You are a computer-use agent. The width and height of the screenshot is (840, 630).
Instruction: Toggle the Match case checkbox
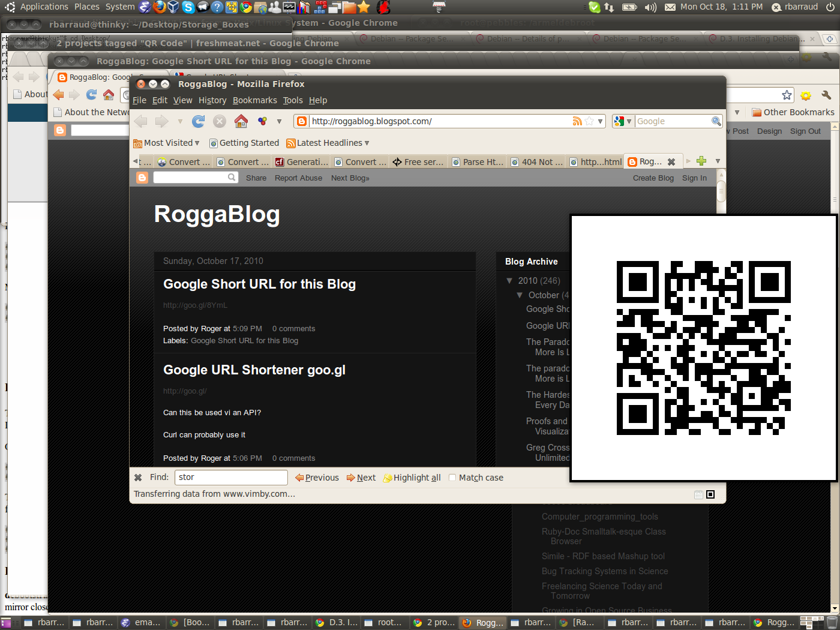(452, 478)
